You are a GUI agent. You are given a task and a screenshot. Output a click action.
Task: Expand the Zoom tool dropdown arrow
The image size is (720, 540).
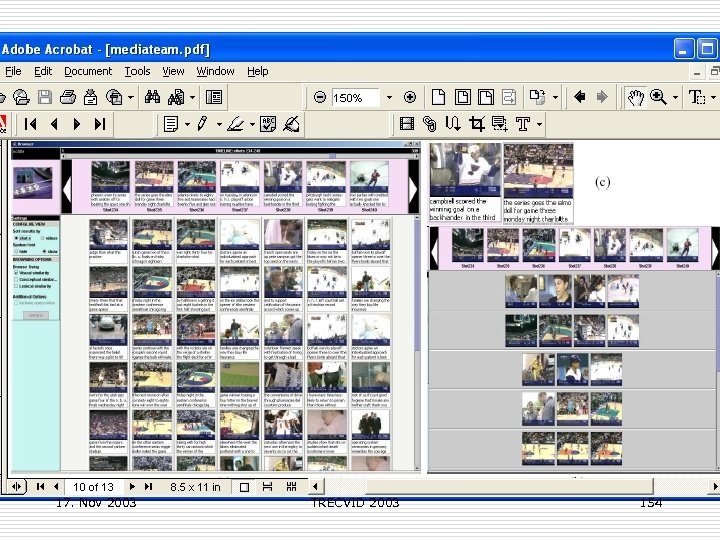pos(675,97)
